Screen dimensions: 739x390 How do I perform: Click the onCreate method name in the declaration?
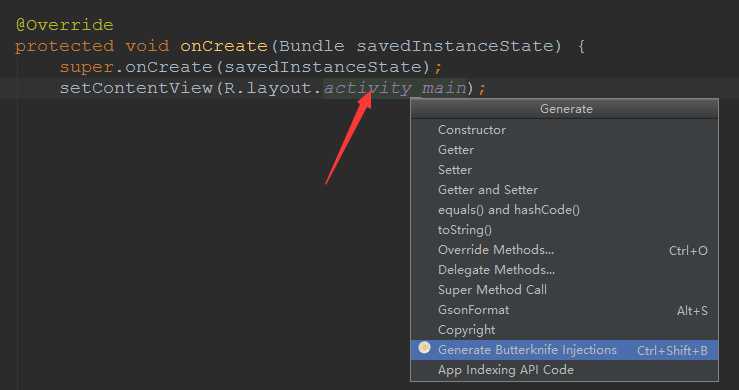point(224,46)
